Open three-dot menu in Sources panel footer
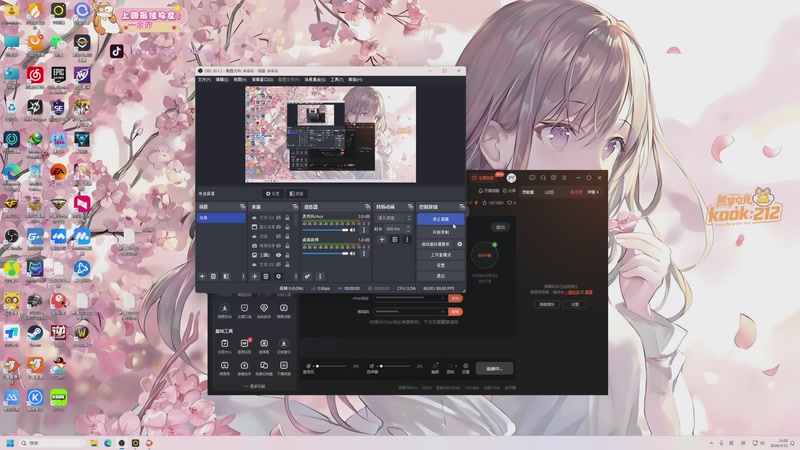The image size is (800, 450). (x=295, y=277)
